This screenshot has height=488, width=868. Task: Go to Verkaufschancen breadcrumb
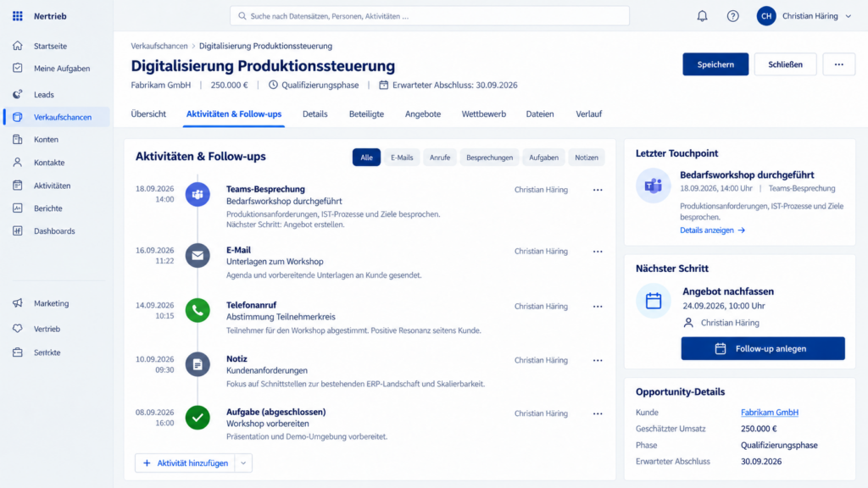(x=159, y=46)
